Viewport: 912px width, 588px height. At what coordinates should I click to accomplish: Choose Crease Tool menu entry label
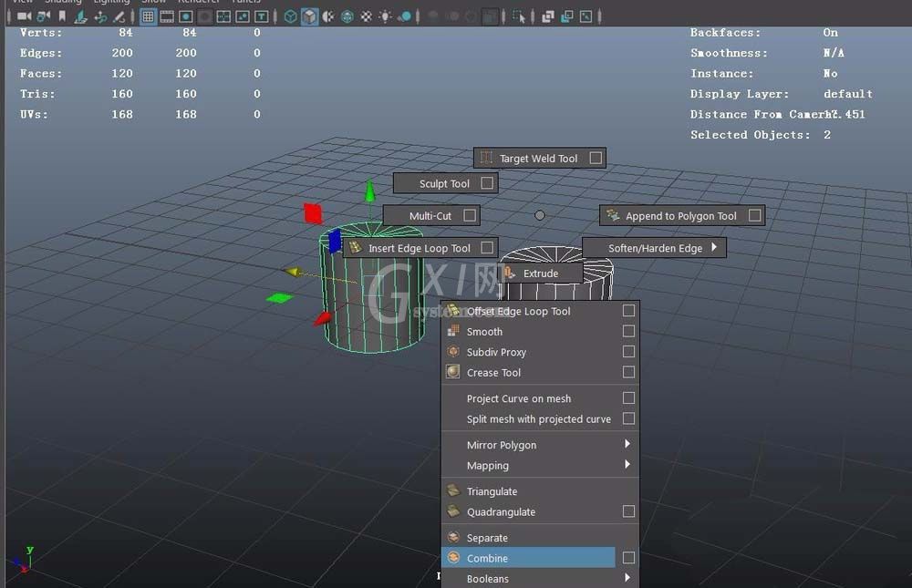coord(493,372)
